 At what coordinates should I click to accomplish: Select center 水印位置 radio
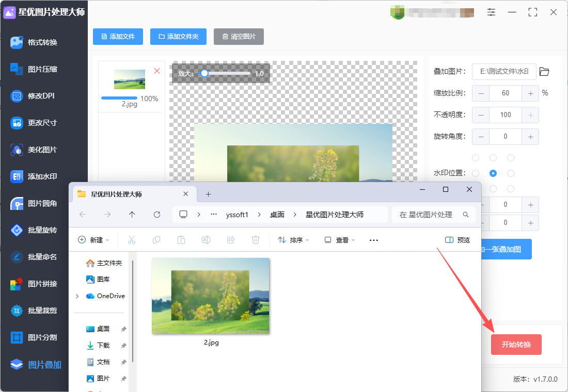point(493,173)
